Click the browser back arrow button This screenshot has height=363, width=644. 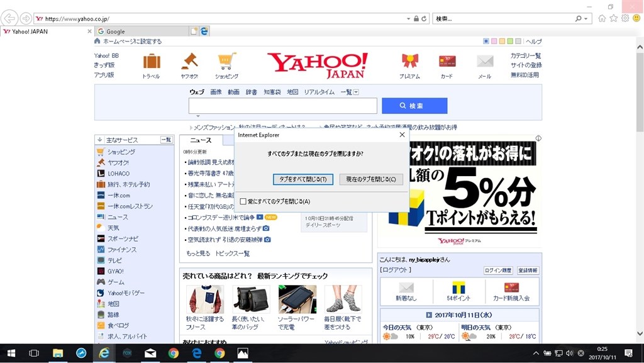point(9,18)
